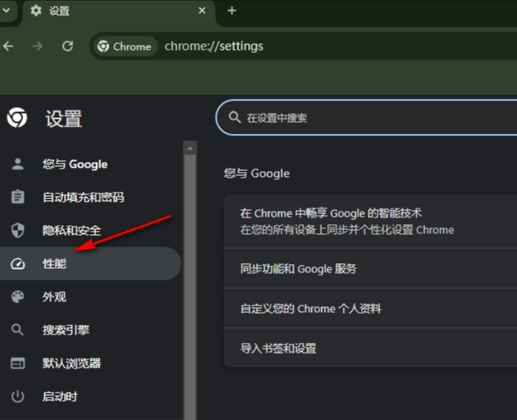Click the chrome://settings address bar
This screenshot has width=517, height=420.
(304, 46)
